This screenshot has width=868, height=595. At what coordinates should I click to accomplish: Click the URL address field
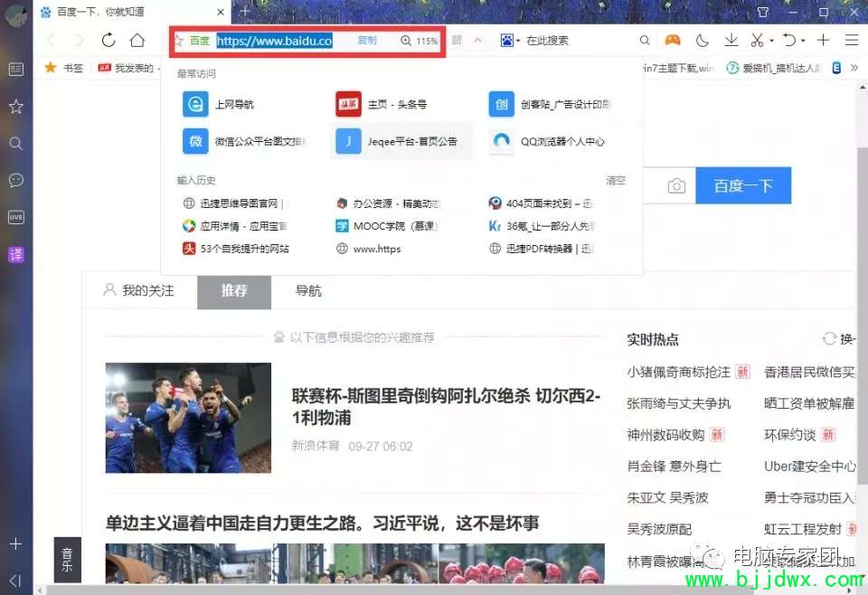click(275, 41)
